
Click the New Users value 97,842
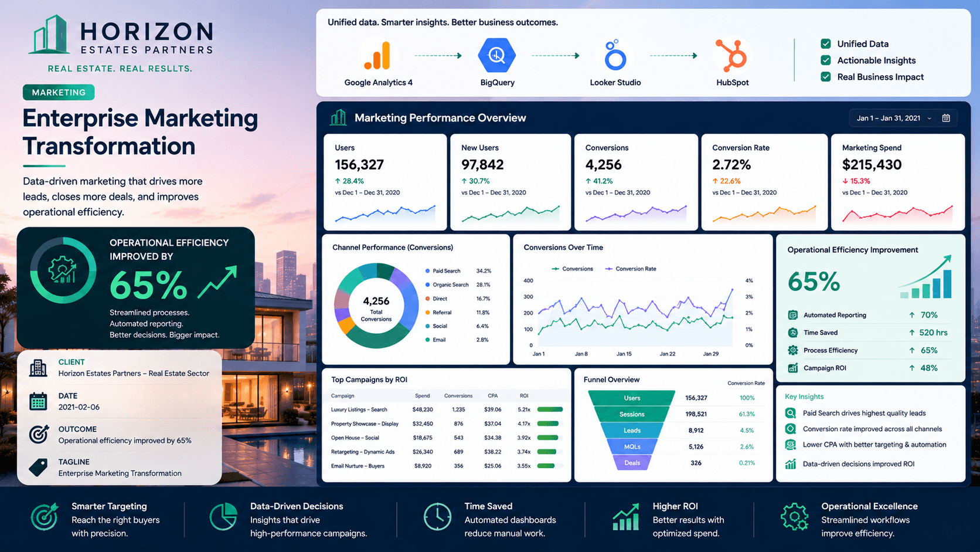click(482, 165)
